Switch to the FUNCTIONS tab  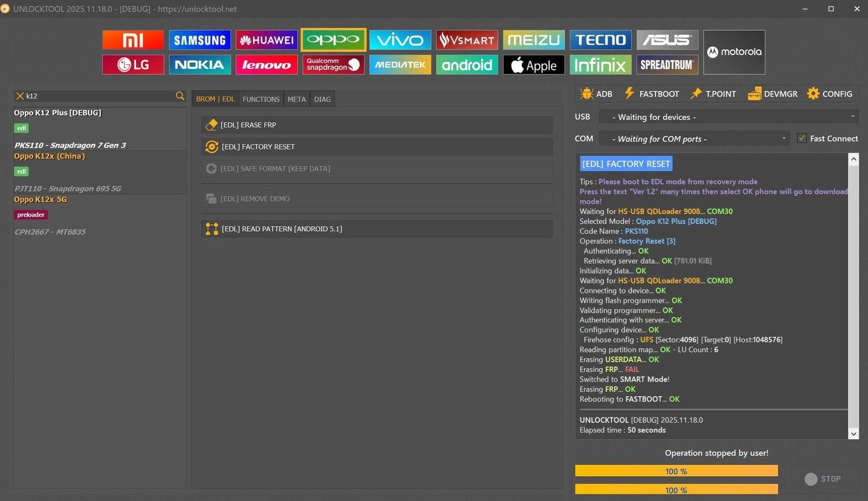(261, 99)
